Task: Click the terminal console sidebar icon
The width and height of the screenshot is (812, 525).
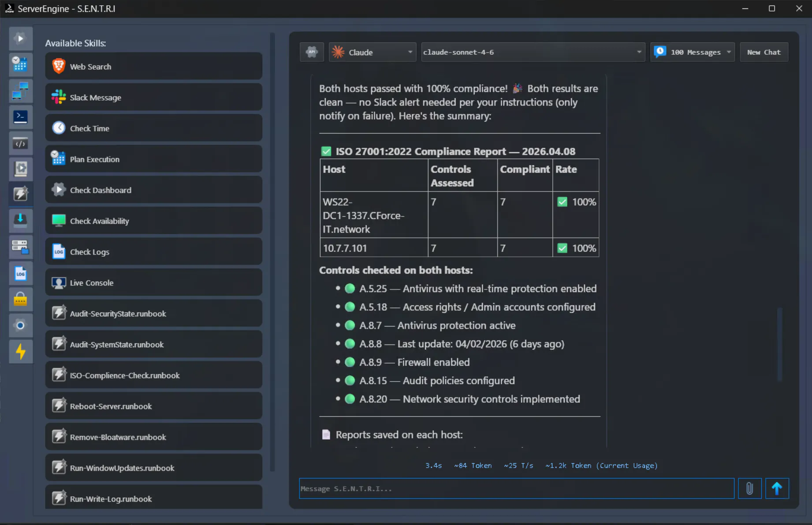Action: [20, 117]
